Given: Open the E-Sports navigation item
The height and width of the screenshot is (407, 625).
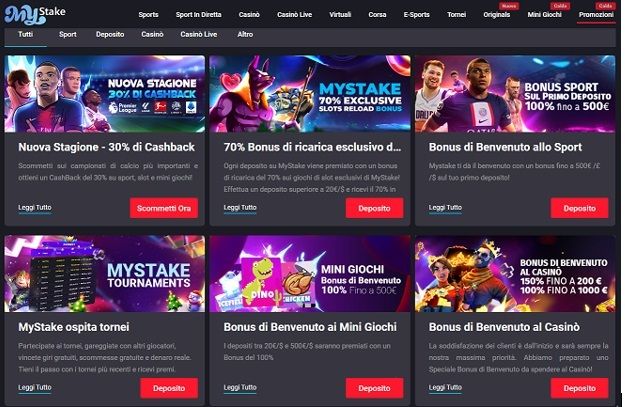Looking at the screenshot, I should pyautogui.click(x=417, y=15).
